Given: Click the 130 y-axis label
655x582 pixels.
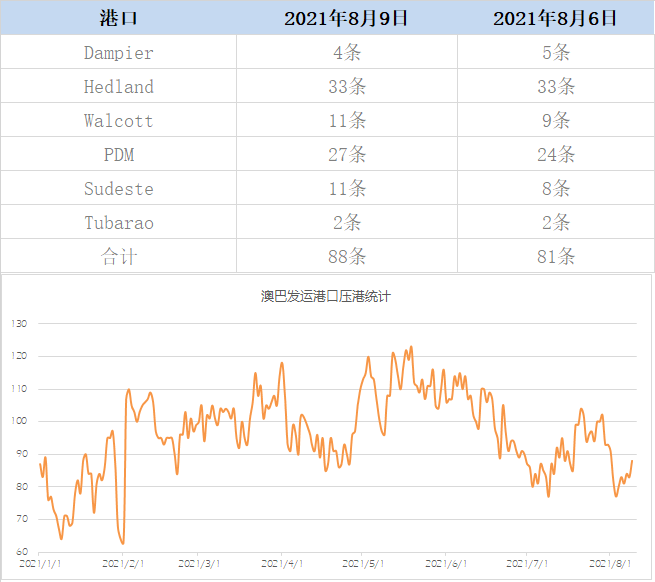Looking at the screenshot, I should (19, 323).
